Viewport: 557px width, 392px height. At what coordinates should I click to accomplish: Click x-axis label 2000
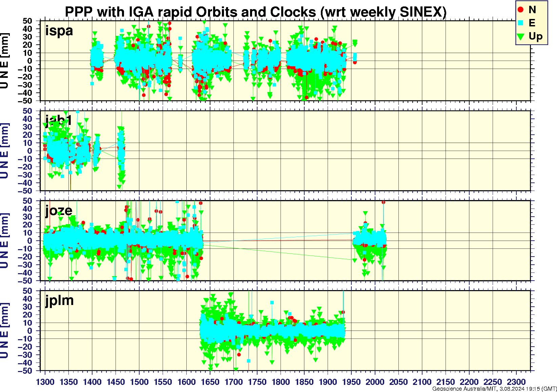[x=375, y=382]
